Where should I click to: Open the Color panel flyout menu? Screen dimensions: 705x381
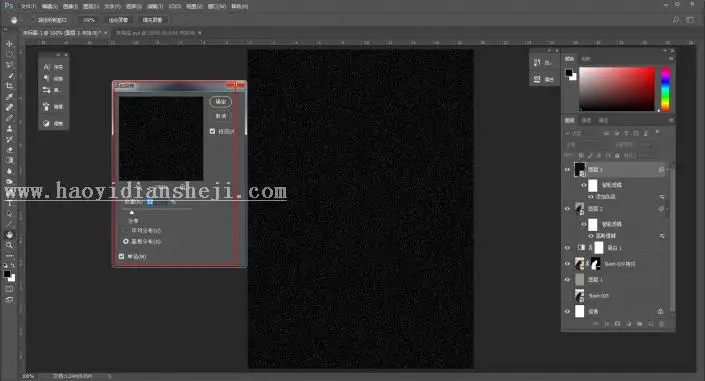(x=670, y=58)
